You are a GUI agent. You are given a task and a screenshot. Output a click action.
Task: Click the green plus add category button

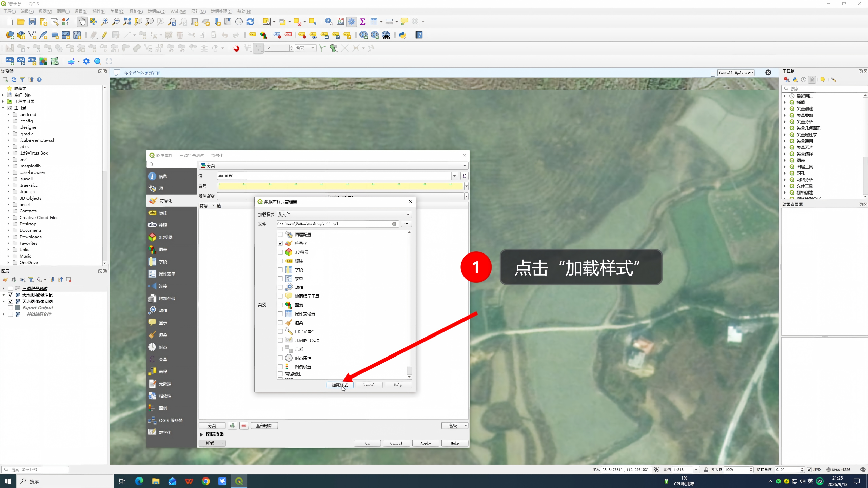pos(233,426)
